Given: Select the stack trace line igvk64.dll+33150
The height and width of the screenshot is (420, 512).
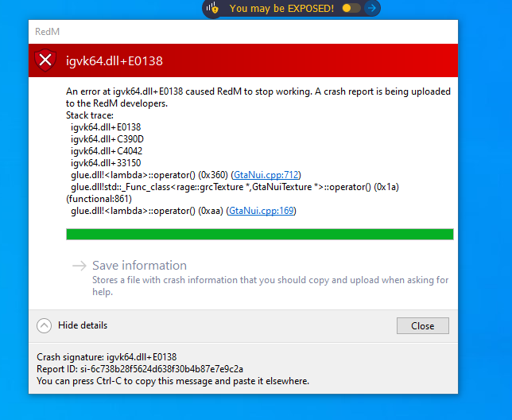Looking at the screenshot, I should click(106, 163).
